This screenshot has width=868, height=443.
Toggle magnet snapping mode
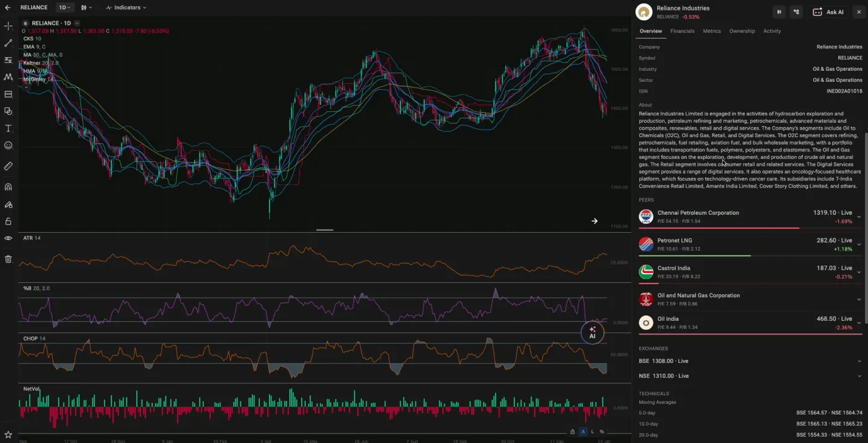pyautogui.click(x=8, y=187)
